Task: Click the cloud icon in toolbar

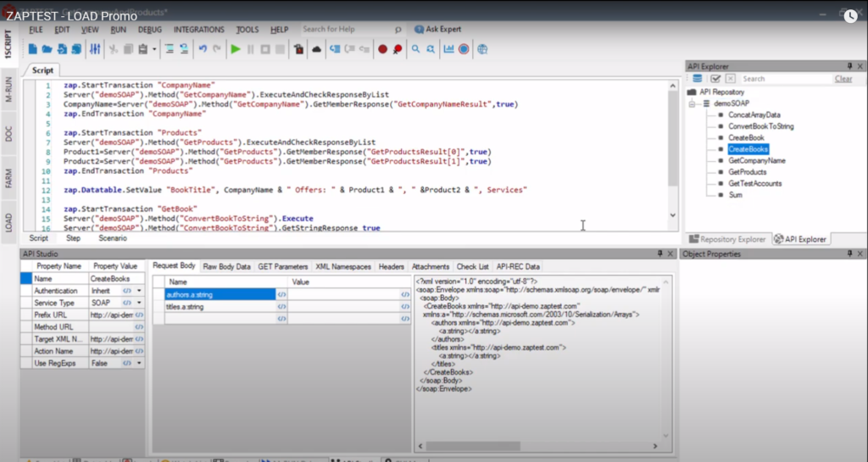Action: (x=317, y=49)
